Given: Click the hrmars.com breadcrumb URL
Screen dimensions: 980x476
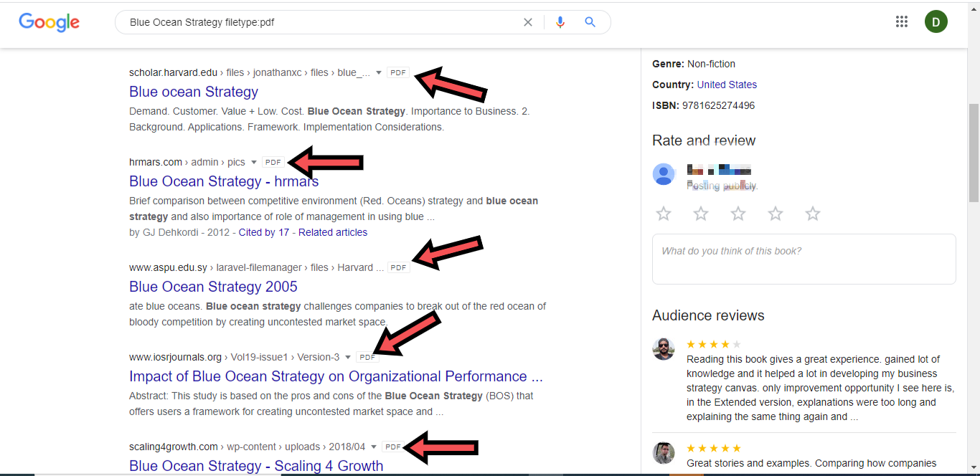Looking at the screenshot, I should tap(187, 163).
